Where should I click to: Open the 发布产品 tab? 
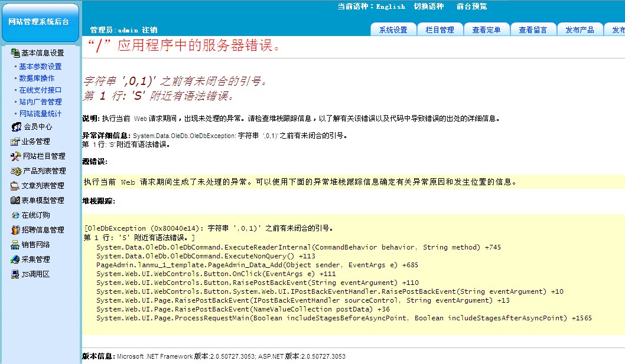tap(580, 30)
